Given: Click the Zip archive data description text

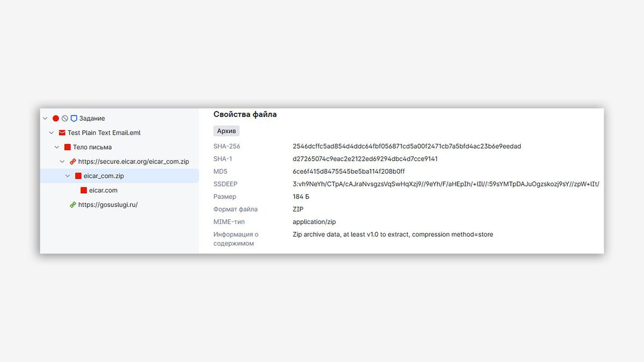Looking at the screenshot, I should (x=393, y=234).
